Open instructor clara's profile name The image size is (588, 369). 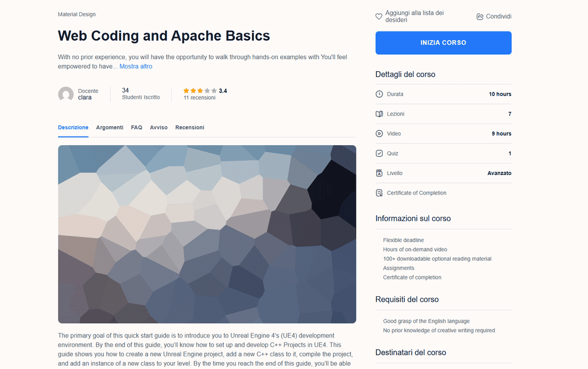pos(85,98)
